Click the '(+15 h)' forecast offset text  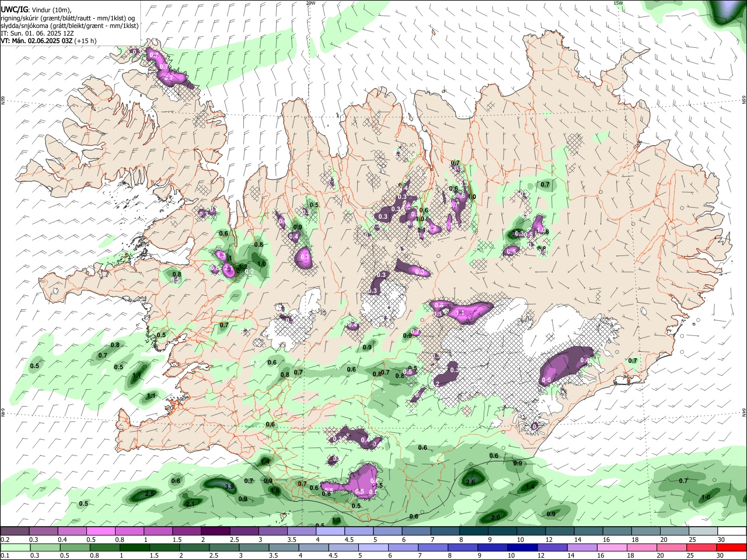point(85,41)
